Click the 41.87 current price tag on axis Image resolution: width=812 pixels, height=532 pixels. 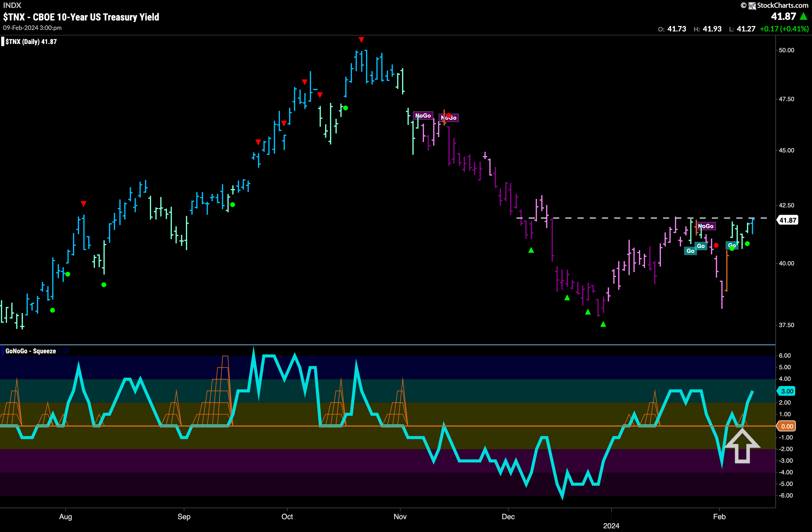[x=788, y=220]
